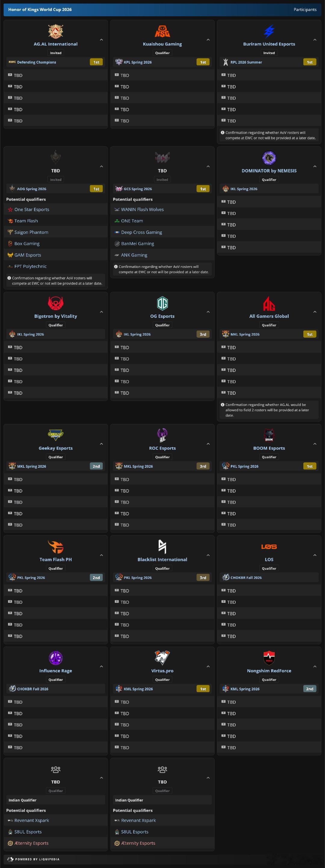Open IKL Spring 2026 under OG Esports

pyautogui.click(x=138, y=334)
